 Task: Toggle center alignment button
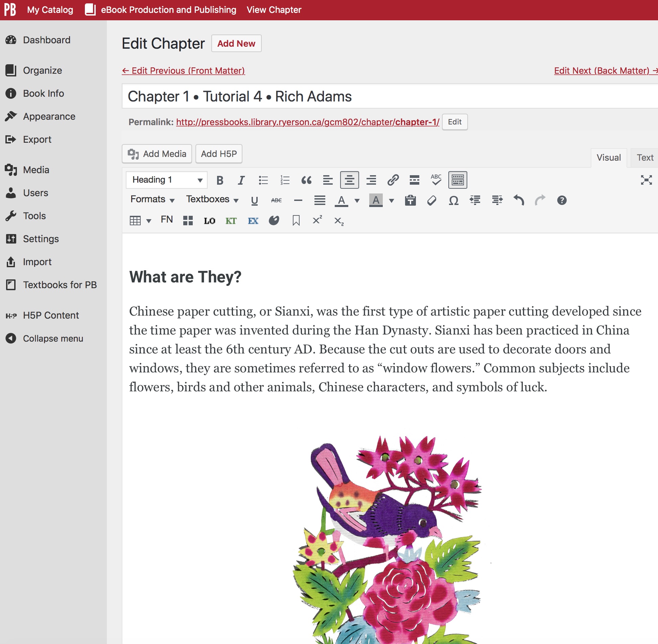coord(350,180)
